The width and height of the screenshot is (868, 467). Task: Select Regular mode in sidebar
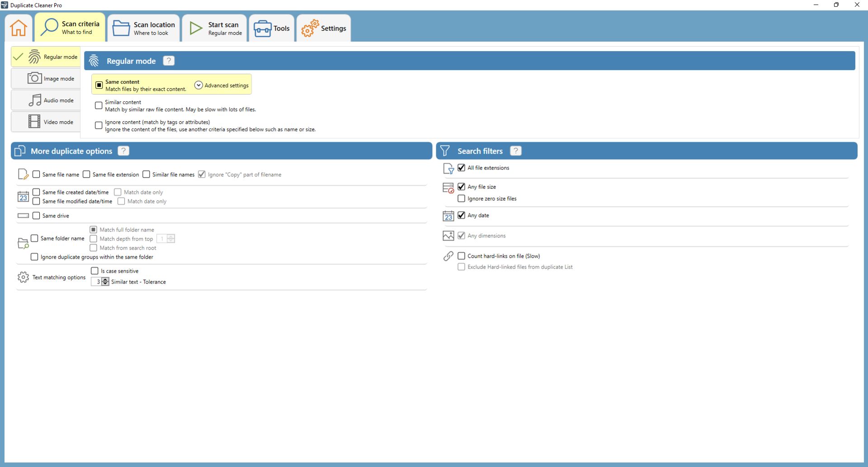46,57
